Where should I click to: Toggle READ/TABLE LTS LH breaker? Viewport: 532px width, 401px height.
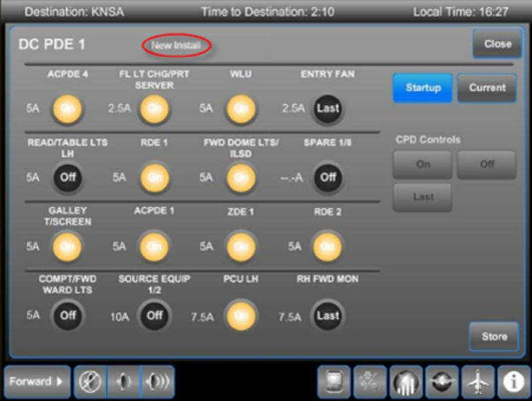[68, 178]
